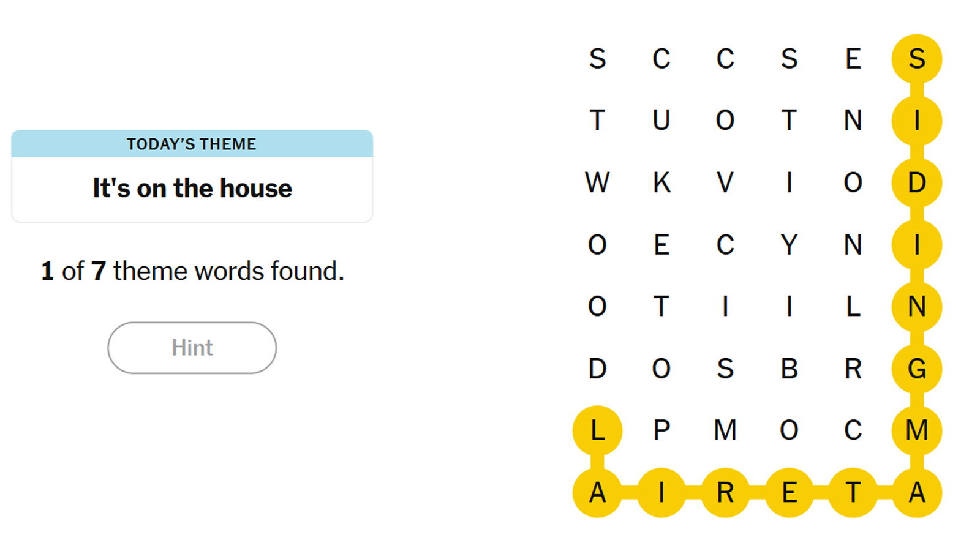This screenshot has height=551, width=980.
Task: Tap the yellow highlighted D tile
Action: pos(916,182)
